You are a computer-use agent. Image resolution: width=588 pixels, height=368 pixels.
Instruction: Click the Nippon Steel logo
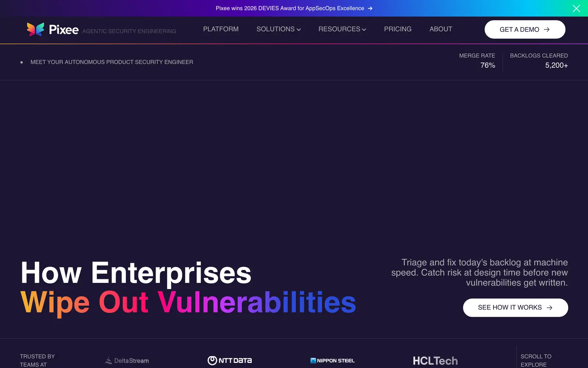332,361
